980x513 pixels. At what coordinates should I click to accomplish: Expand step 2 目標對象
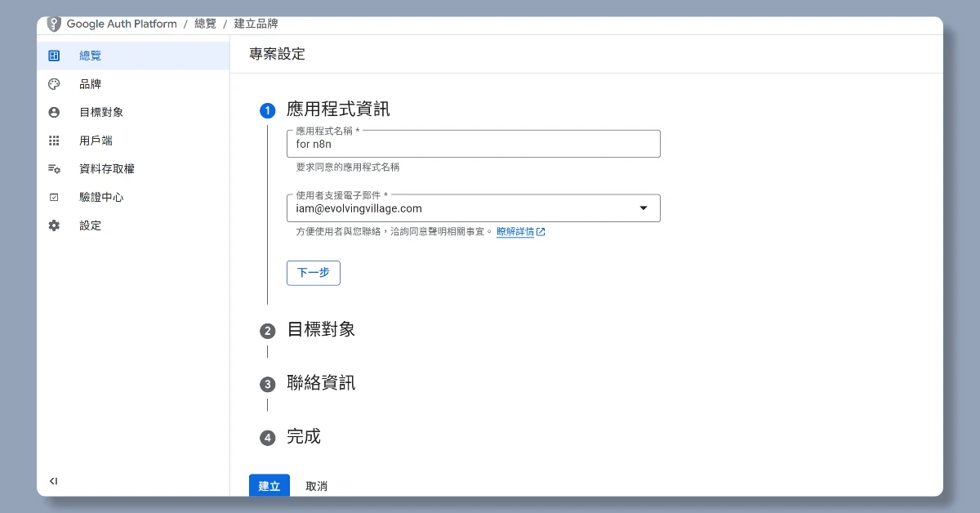point(321,330)
